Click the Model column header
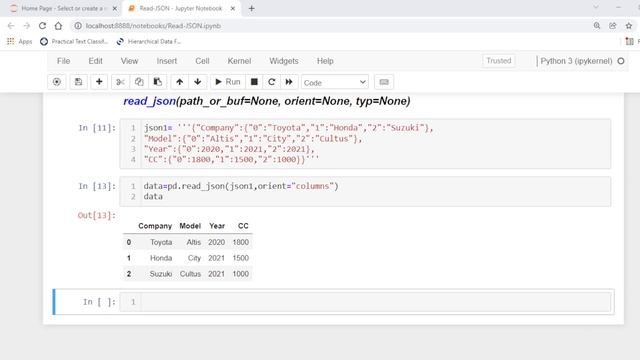 tap(190, 226)
